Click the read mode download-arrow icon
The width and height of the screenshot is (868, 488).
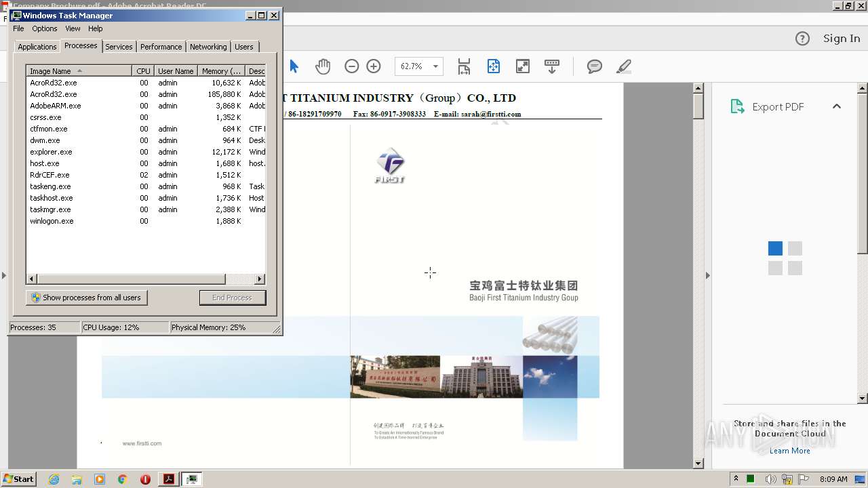(x=552, y=66)
